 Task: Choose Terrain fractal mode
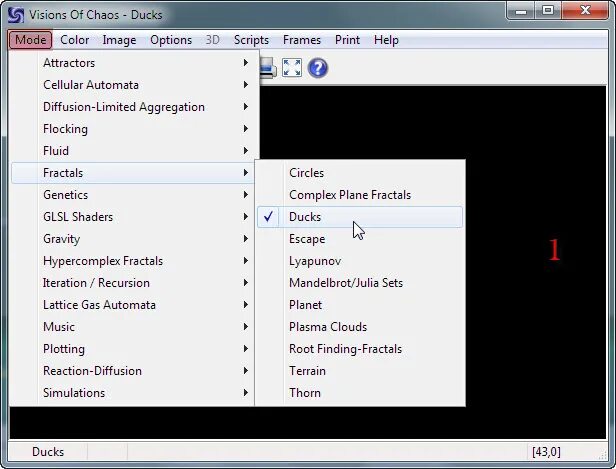click(x=360, y=371)
